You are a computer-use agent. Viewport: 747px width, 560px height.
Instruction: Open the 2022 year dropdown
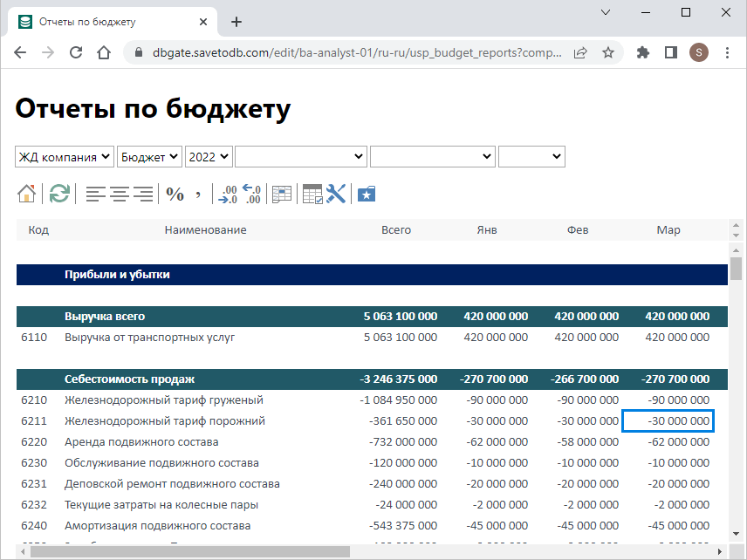point(209,157)
